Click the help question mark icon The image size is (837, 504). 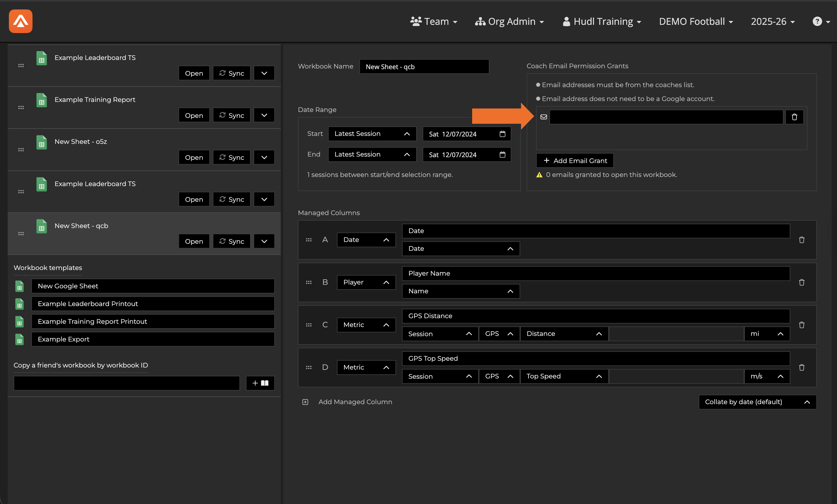pyautogui.click(x=817, y=21)
